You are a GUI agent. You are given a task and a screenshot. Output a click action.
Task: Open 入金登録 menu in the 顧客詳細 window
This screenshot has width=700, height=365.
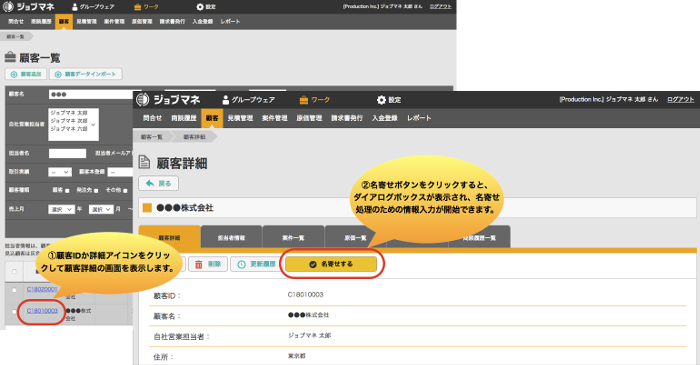(385, 118)
